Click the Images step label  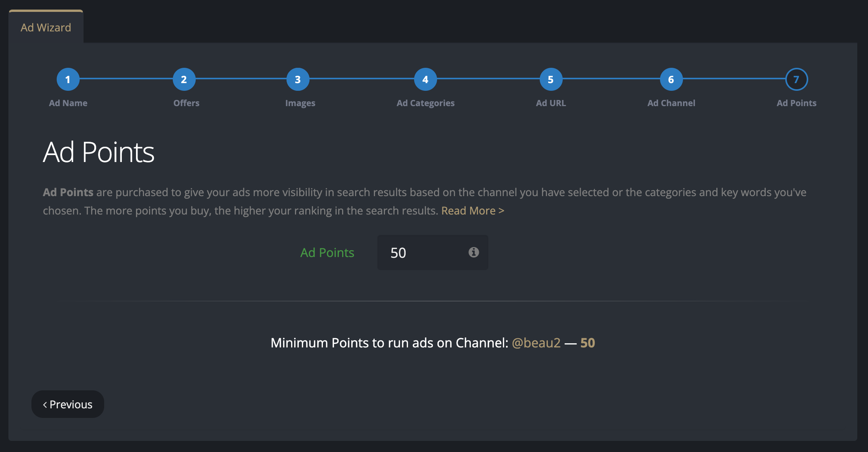click(x=300, y=103)
